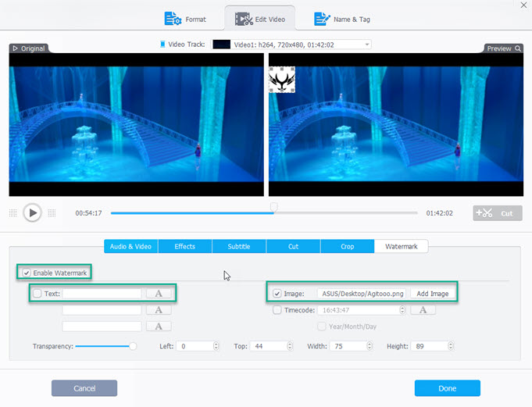Open the Cut sub-tab
The height and width of the screenshot is (407, 532).
click(x=293, y=246)
